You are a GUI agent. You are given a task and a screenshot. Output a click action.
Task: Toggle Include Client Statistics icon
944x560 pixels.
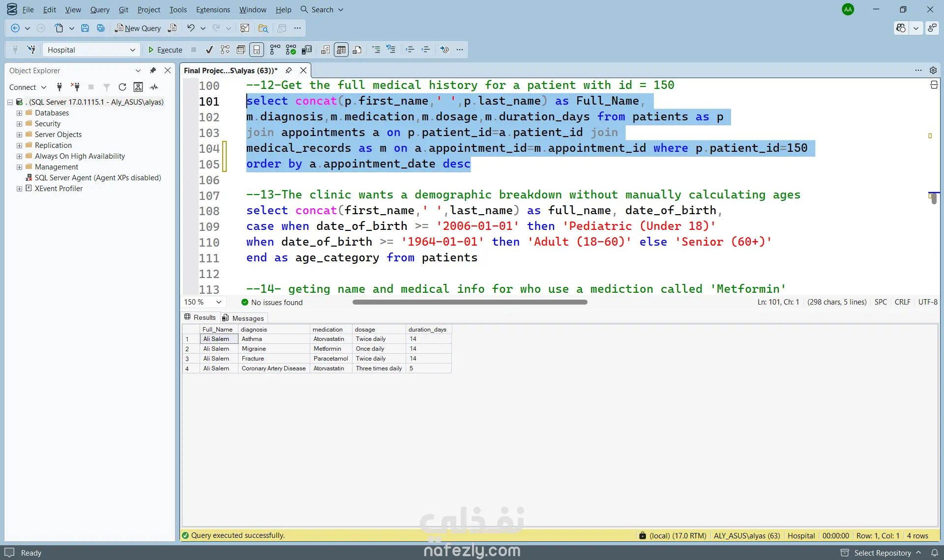tap(307, 50)
